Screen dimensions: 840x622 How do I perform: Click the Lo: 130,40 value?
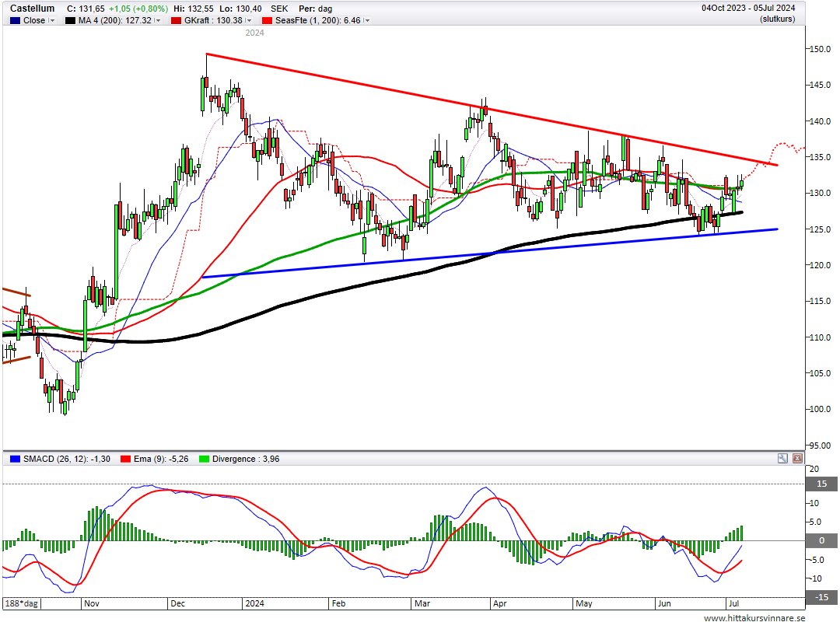[x=240, y=9]
